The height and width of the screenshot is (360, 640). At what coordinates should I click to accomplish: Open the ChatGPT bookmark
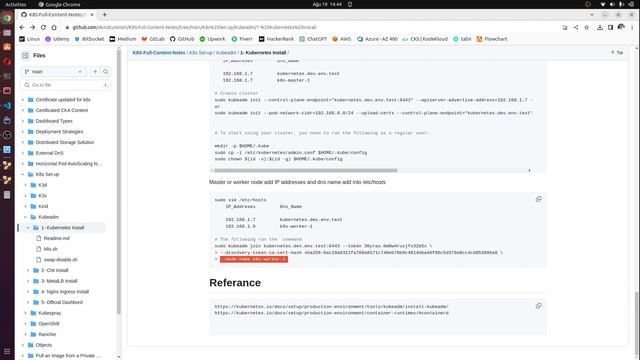point(313,39)
